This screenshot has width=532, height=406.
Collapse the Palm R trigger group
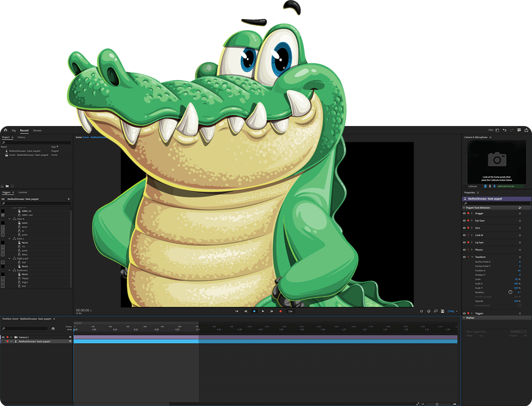(9, 219)
